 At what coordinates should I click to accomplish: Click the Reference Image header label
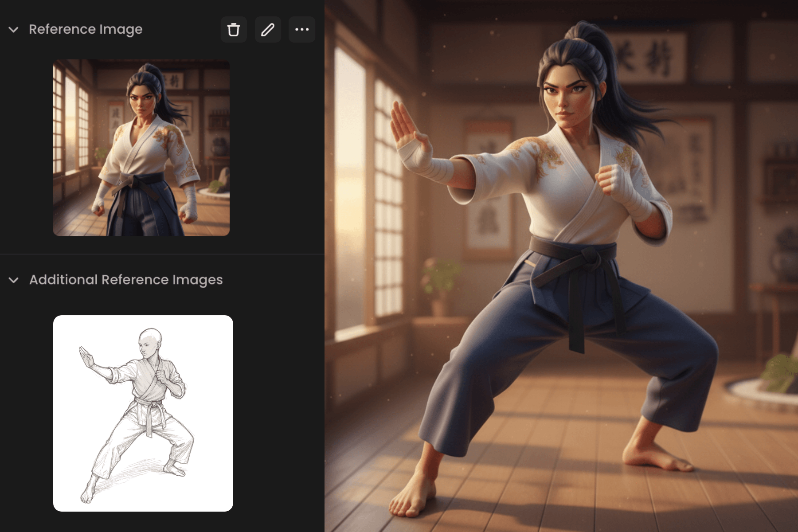coord(85,29)
